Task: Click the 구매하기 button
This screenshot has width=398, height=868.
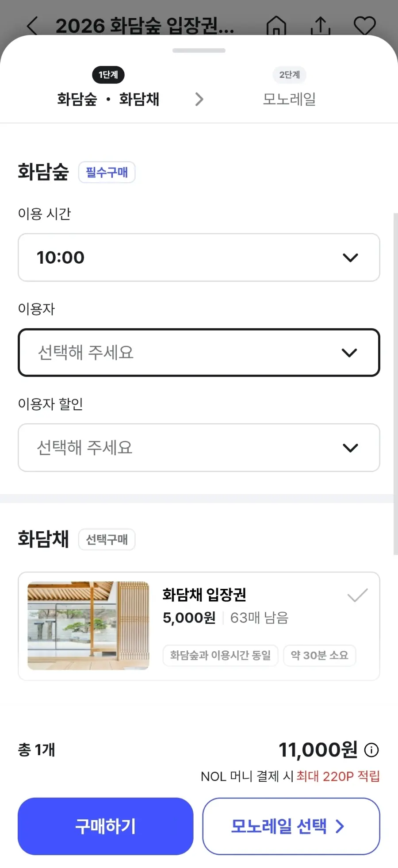Action: (106, 826)
